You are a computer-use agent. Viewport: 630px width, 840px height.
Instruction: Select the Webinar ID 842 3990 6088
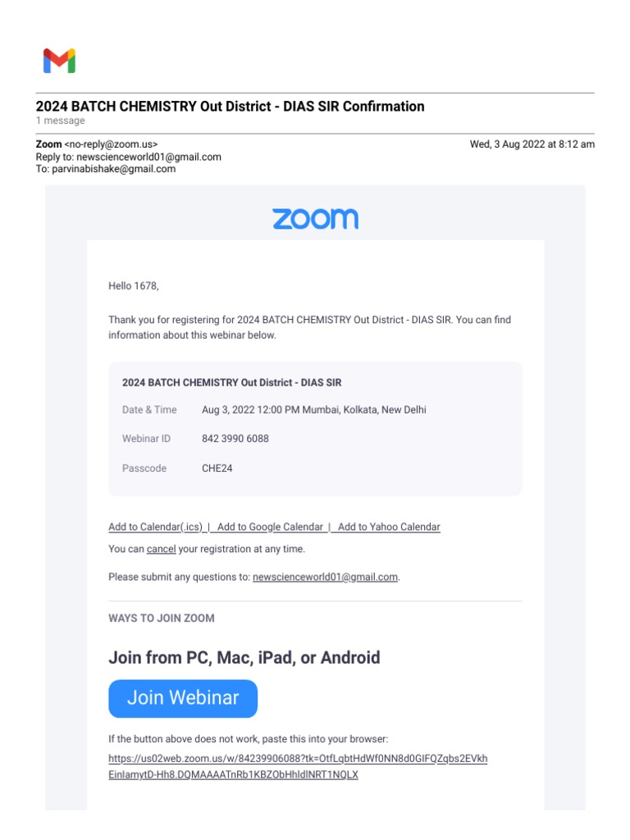235,439
